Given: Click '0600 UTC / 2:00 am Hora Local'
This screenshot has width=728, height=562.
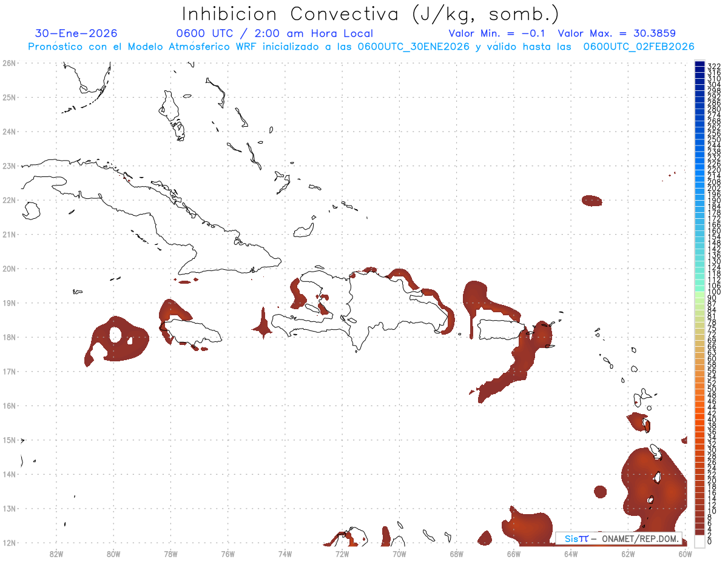Looking at the screenshot, I should 274,33.
